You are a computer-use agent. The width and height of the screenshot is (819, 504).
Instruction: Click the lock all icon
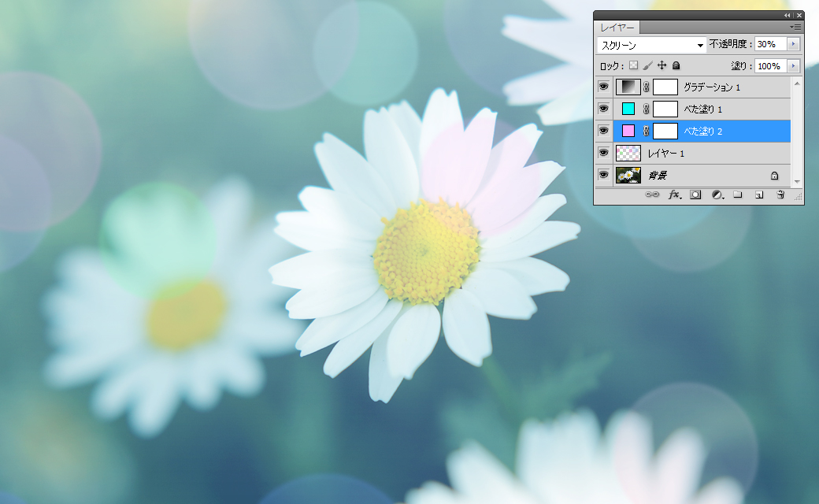(676, 65)
